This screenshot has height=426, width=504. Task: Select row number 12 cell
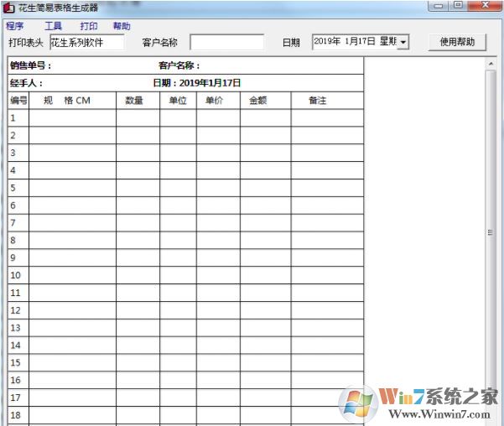(18, 310)
